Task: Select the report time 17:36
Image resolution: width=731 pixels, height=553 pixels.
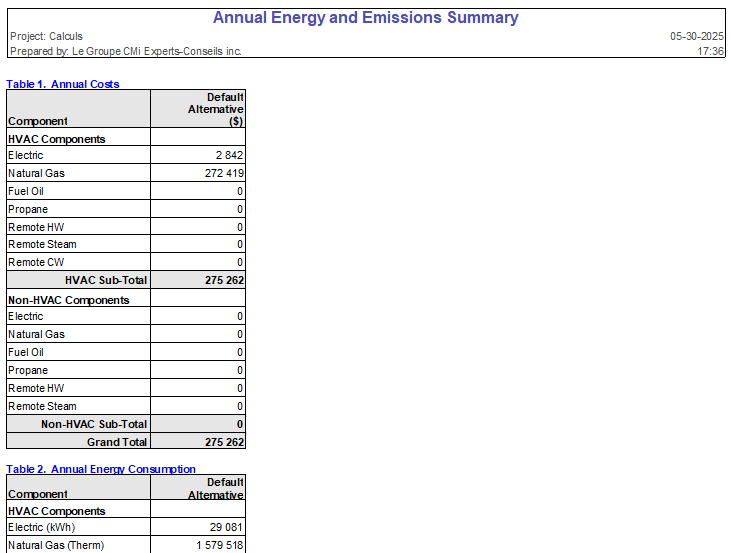Action: [x=710, y=51]
